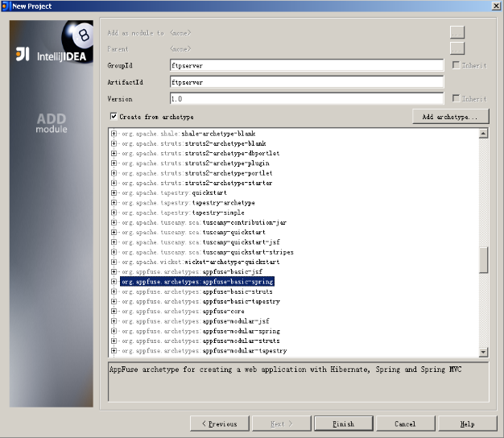504x438 pixels.
Task: Click the IntelliJ IDEA logo image
Action: coord(52,55)
